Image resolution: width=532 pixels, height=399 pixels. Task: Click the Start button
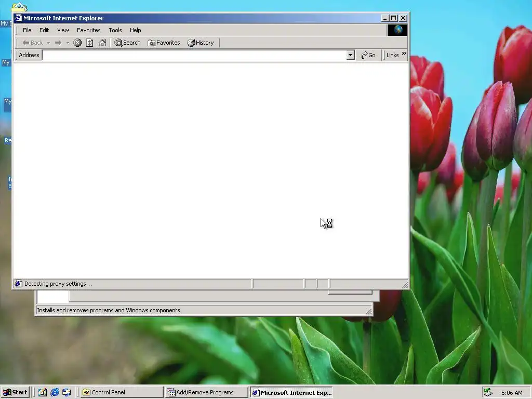15,392
